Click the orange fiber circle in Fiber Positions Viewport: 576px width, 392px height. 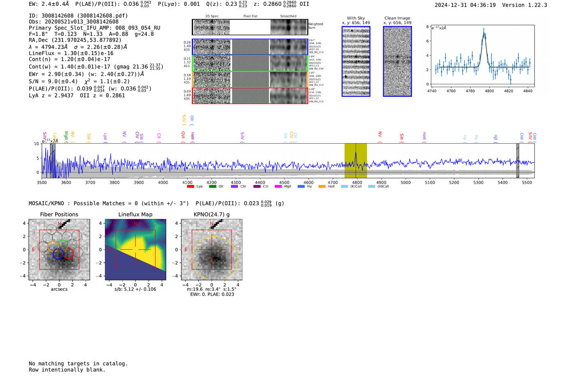pos(53,246)
